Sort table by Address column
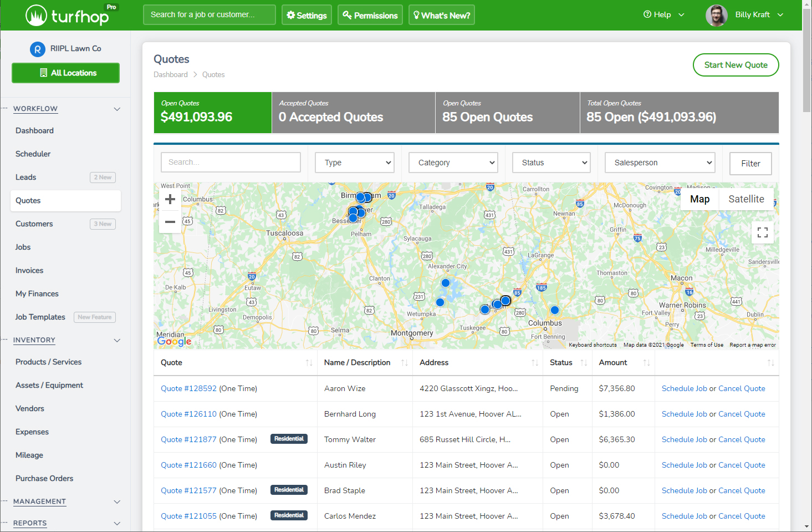The width and height of the screenshot is (812, 532). point(535,363)
